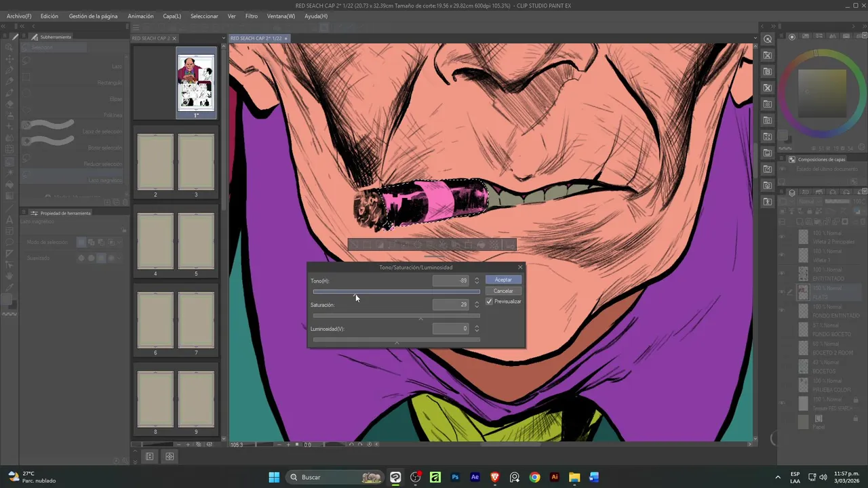
Task: Click on the Luminosidad(V) slider
Action: coord(396,340)
